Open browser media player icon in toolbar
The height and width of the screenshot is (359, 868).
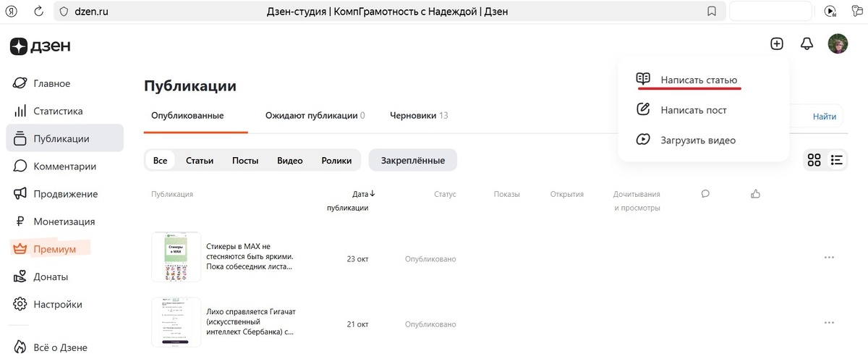point(830,11)
